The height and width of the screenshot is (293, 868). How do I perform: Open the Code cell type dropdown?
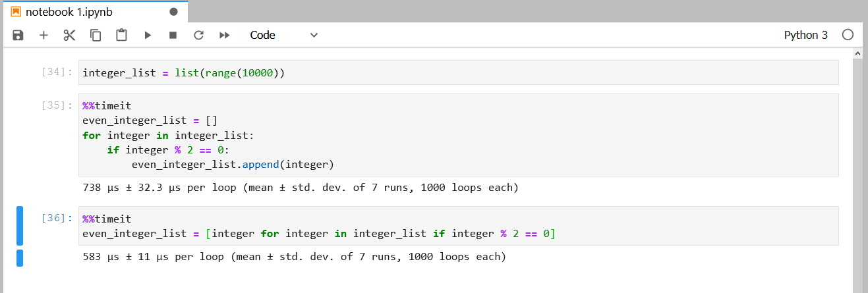[283, 35]
